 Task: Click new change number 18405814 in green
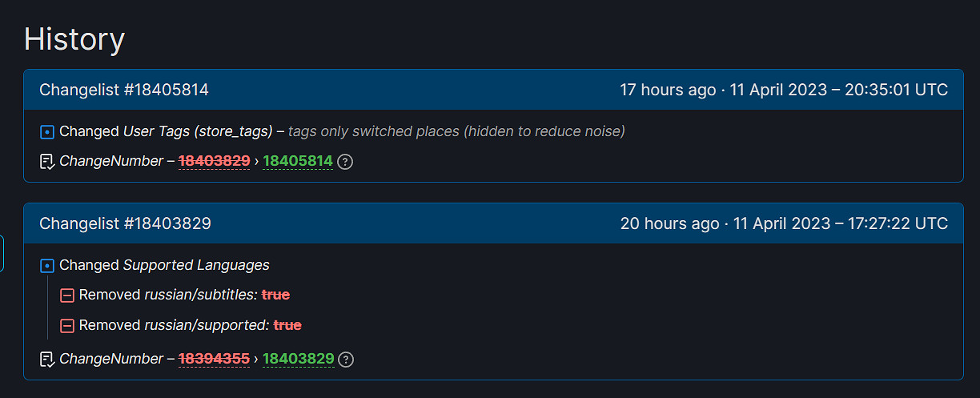pos(297,161)
